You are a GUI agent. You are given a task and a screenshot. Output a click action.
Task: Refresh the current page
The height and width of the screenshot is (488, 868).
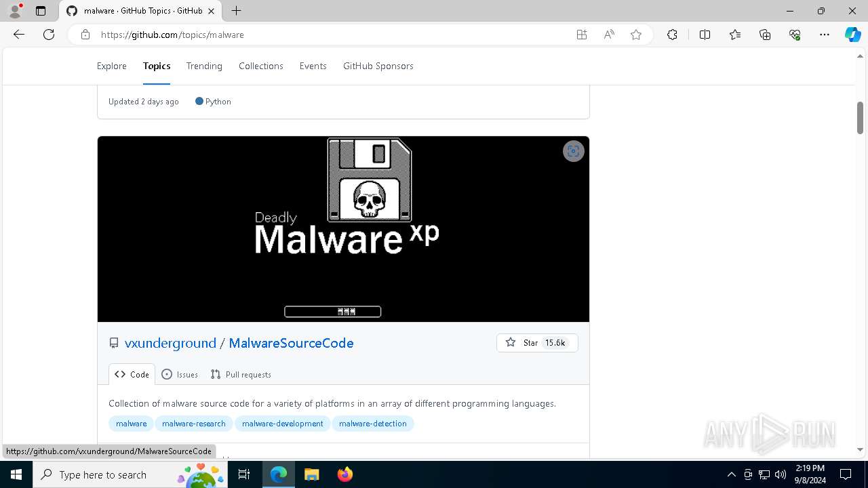coord(49,35)
